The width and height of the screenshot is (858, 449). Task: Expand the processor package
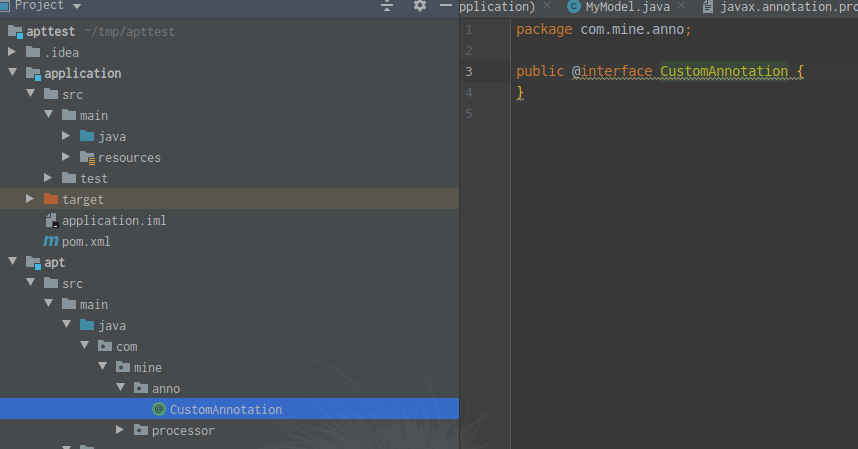(120, 430)
